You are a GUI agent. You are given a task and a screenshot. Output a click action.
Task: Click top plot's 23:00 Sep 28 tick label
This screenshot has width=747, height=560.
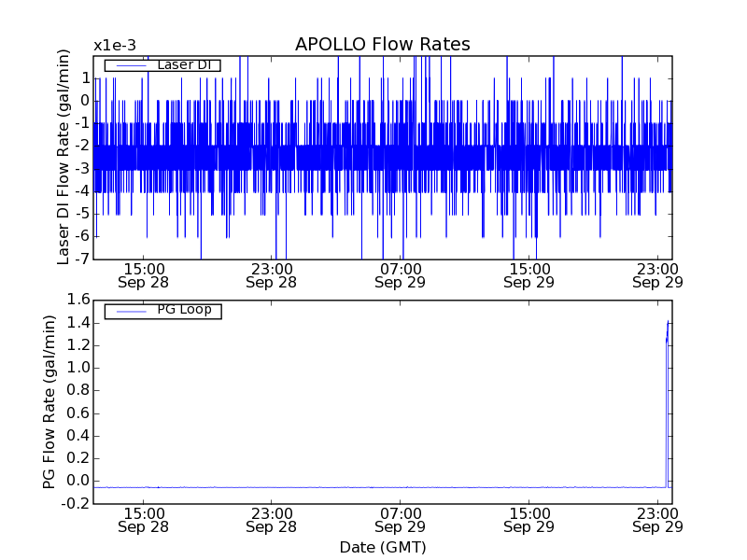coord(272,275)
